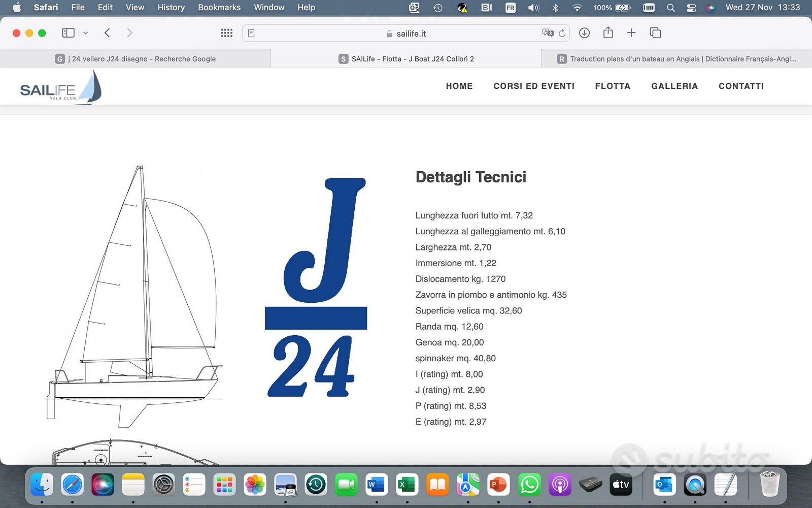
Task: Select text Lunghezza fuori tutto mt. 7,32
Action: tap(474, 215)
